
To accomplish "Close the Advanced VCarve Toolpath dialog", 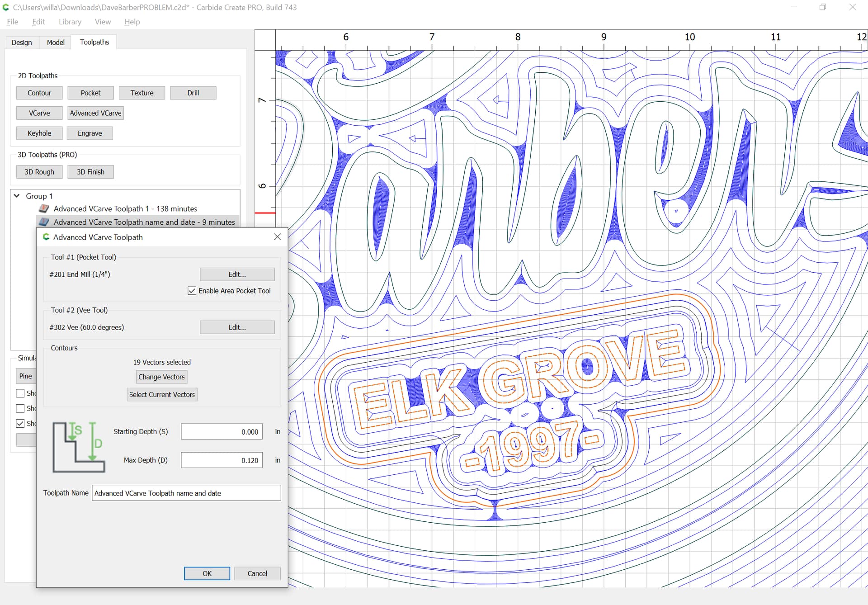I will (x=277, y=237).
